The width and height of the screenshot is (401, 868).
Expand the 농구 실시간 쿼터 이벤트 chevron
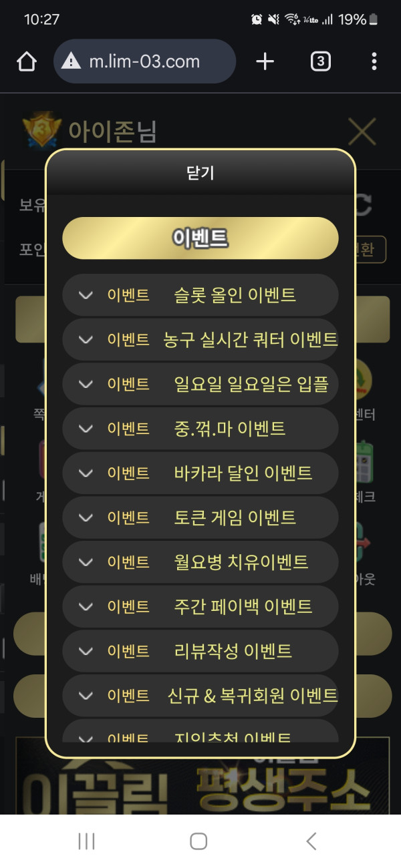click(x=86, y=340)
